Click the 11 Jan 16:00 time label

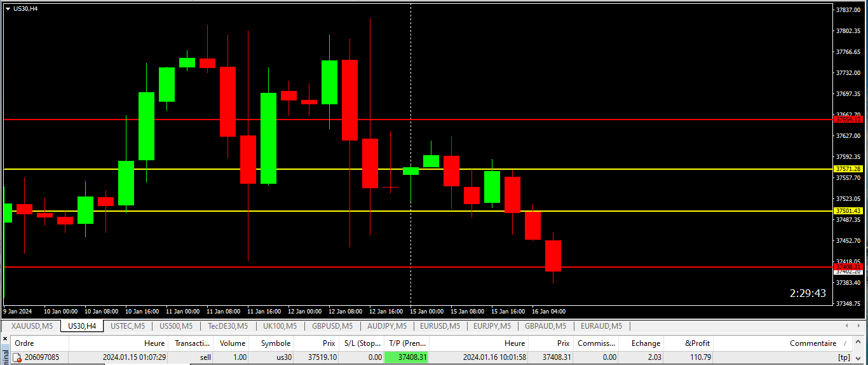[x=264, y=312]
